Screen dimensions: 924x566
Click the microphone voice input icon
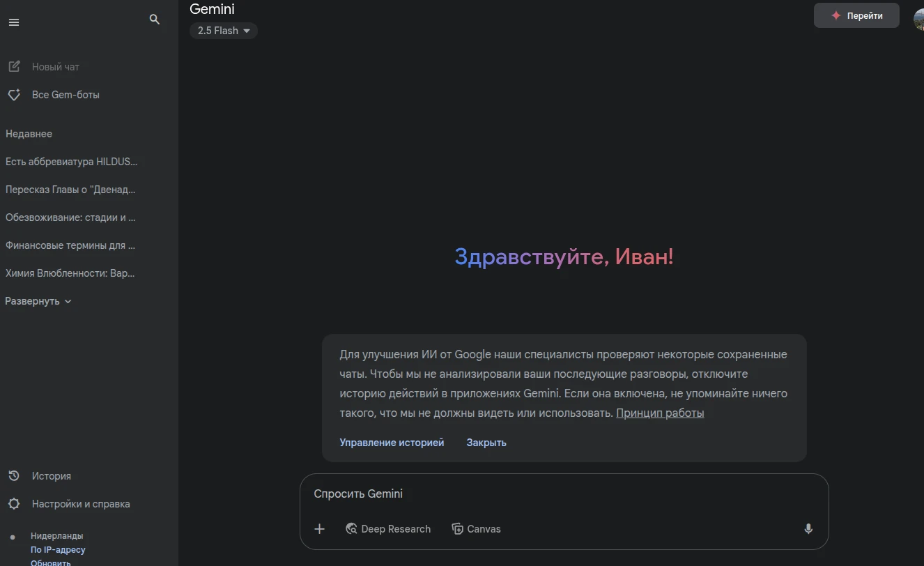[808, 529]
